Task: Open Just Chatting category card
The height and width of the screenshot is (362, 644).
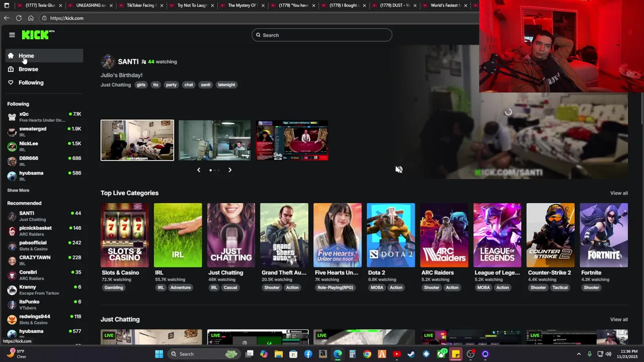Action: [231, 235]
